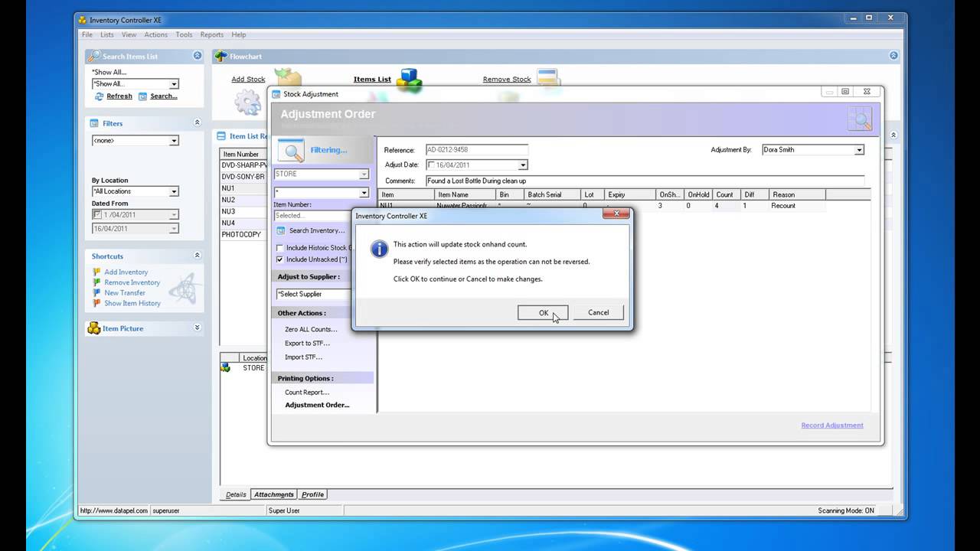Viewport: 980px width, 551px height.
Task: Open the Help menu
Action: pyautogui.click(x=239, y=34)
